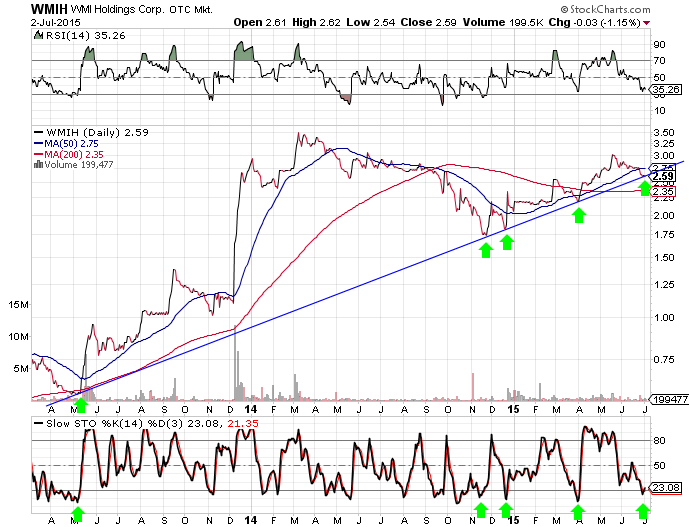Click the red-bordered 2.35 MA(200) price tag
The height and width of the screenshot is (527, 689).
664,192
